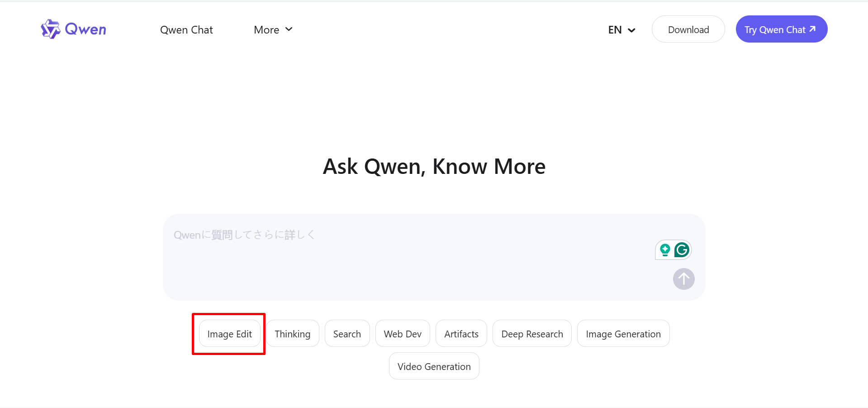Click the Qwen logo
The height and width of the screenshot is (408, 868).
[x=73, y=29]
